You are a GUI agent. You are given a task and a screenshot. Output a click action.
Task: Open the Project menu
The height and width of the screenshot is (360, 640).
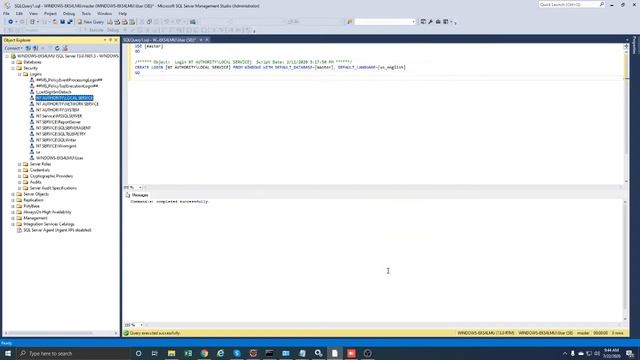pyautogui.click(x=50, y=13)
